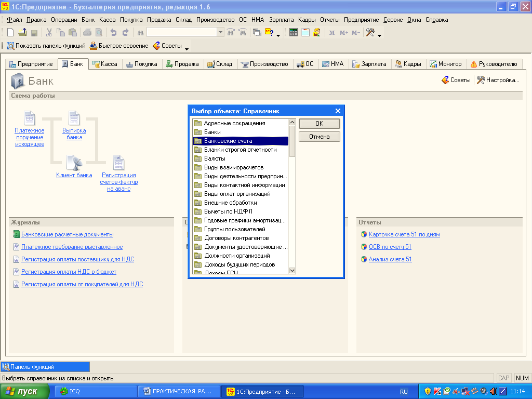Expand the dropdown arrow next to tools icon
Screen dimensions: 532x399
pos(379,35)
